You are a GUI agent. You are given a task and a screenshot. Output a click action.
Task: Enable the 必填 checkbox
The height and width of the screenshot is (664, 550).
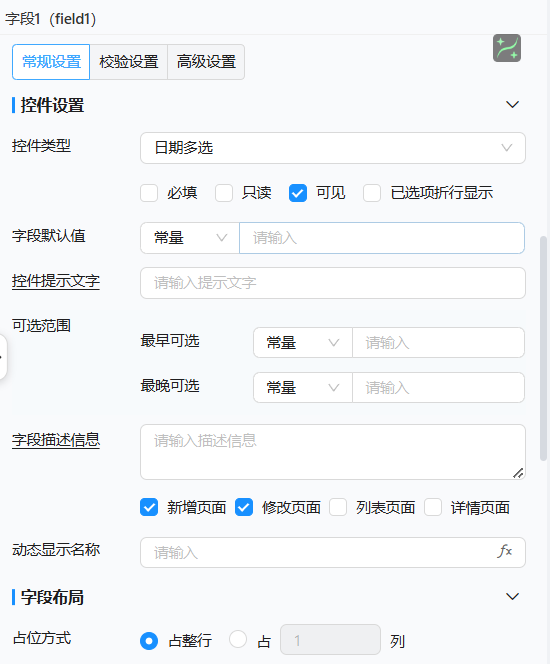point(149,193)
